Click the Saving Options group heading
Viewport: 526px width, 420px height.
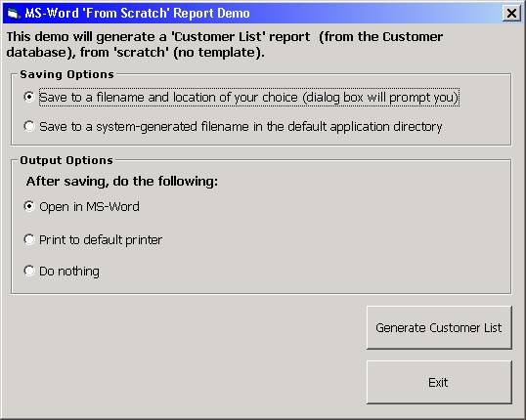click(67, 74)
